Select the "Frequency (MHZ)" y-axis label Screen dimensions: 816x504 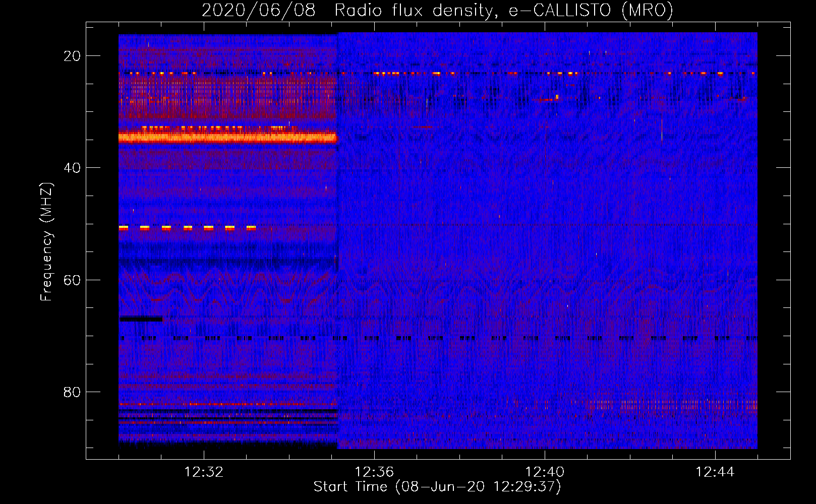(x=46, y=242)
